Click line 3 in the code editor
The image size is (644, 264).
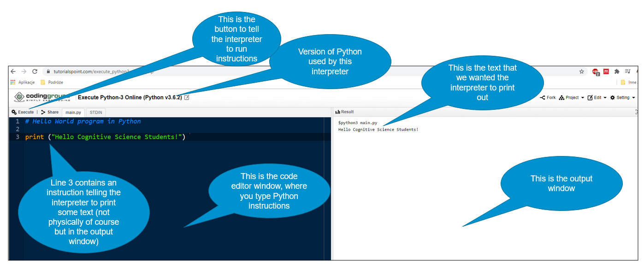(x=106, y=137)
